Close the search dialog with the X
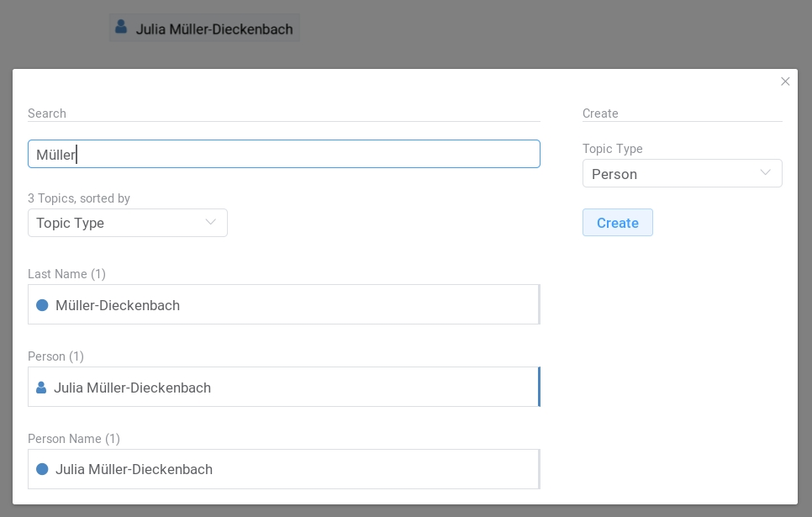The image size is (812, 517). pos(785,82)
